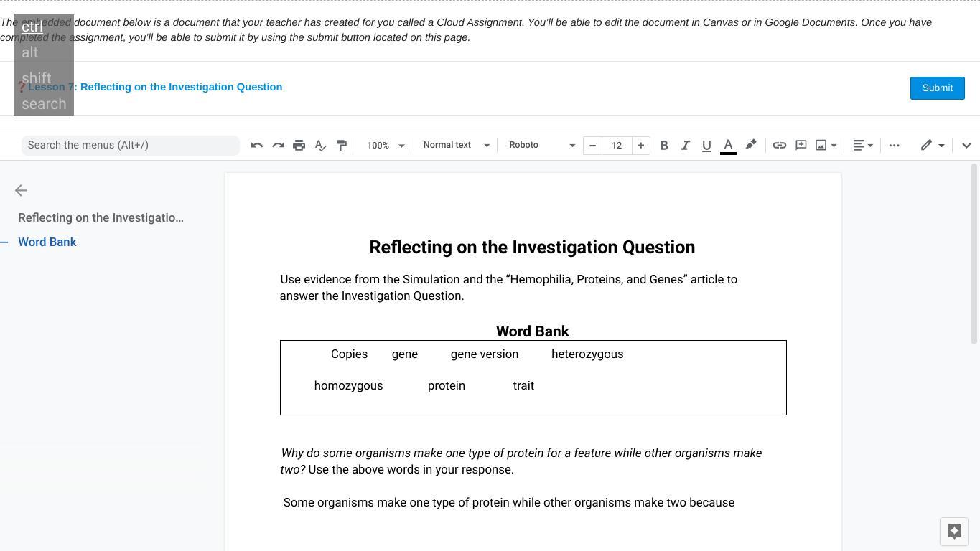Toggle bold formatting
Screen dimensions: 980x551
point(664,145)
